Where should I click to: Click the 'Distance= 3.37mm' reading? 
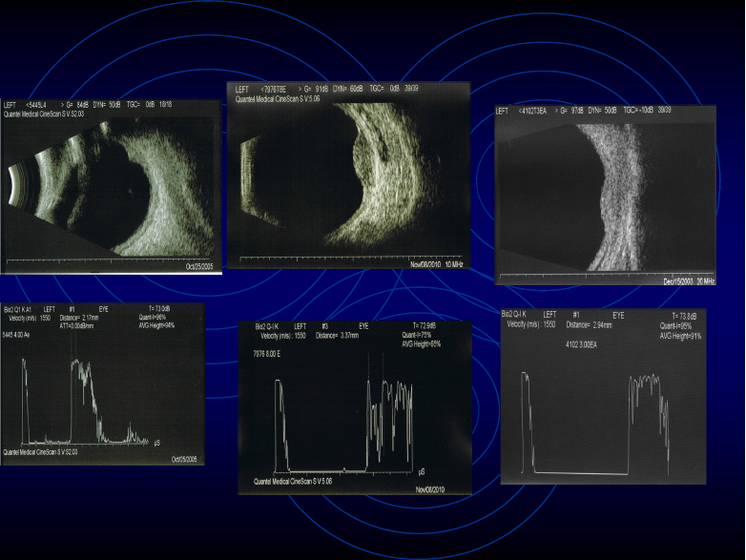click(337, 336)
